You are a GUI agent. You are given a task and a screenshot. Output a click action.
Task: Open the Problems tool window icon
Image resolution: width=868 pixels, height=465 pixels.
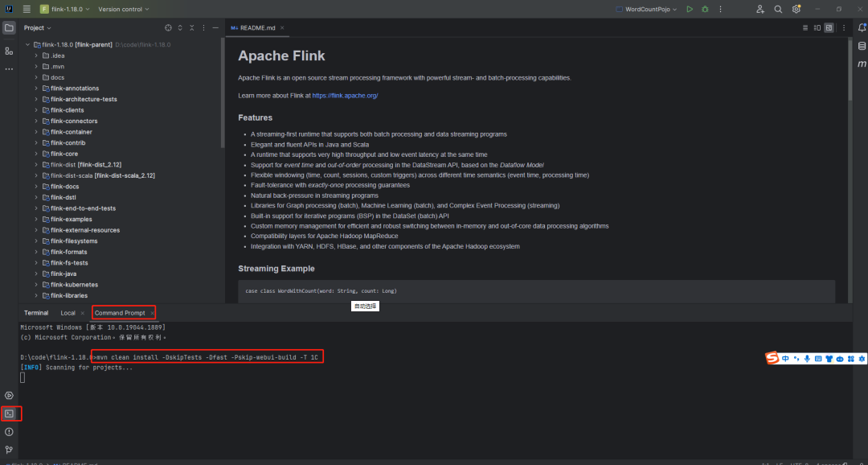tap(9, 432)
